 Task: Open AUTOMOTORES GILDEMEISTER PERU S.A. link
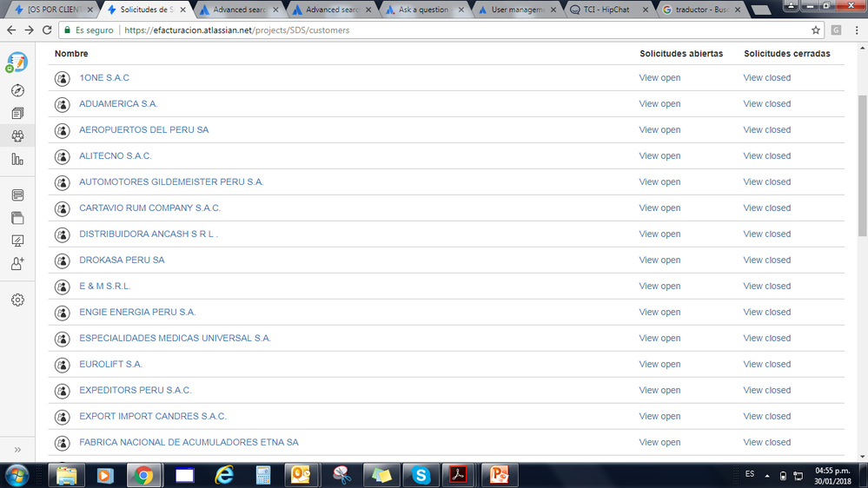pyautogui.click(x=171, y=182)
